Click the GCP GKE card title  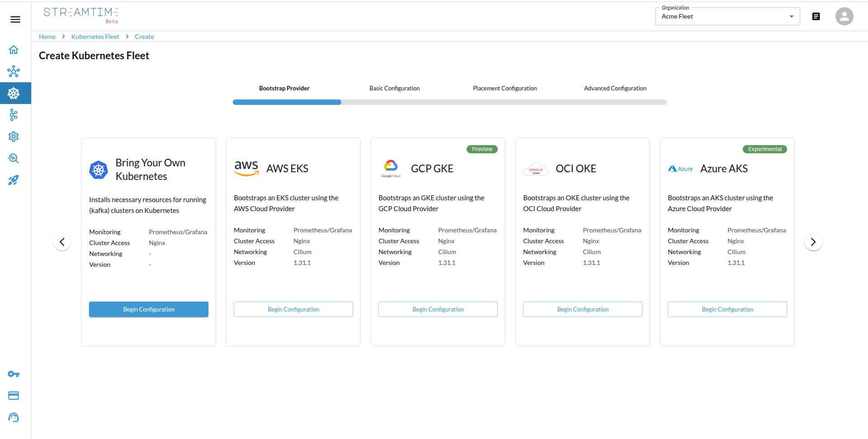click(432, 169)
